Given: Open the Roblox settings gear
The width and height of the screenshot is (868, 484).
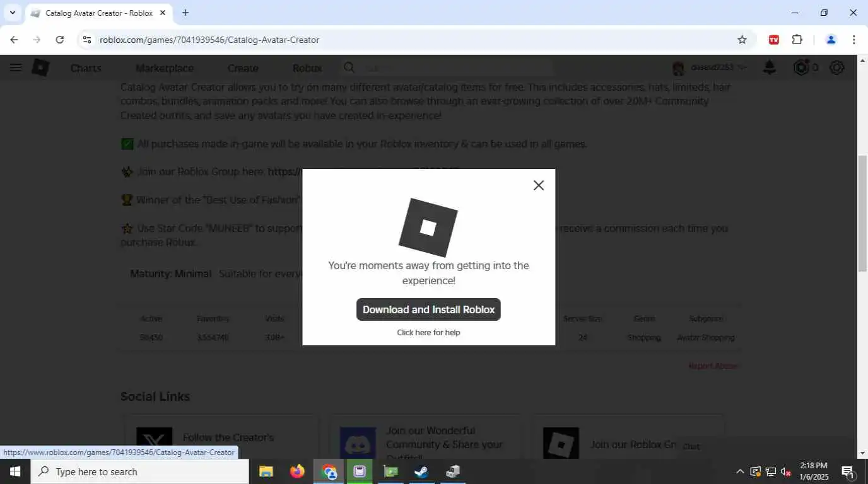Looking at the screenshot, I should coord(837,67).
